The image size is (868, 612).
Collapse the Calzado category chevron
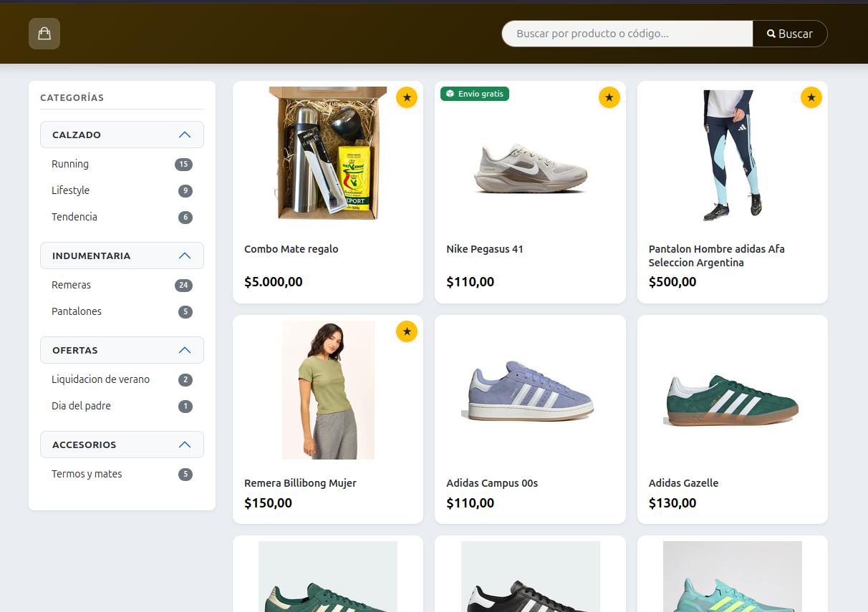pyautogui.click(x=185, y=135)
